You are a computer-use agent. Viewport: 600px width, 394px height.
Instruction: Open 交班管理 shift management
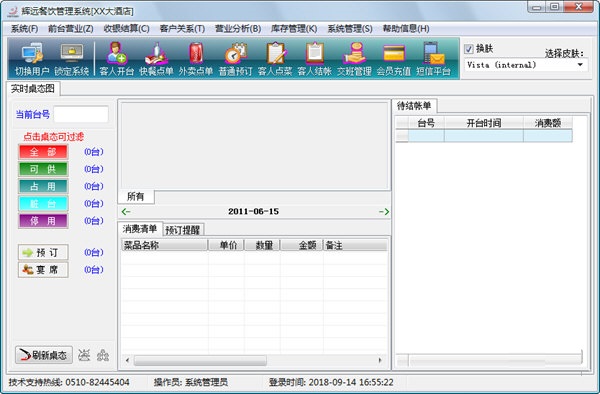(x=354, y=58)
